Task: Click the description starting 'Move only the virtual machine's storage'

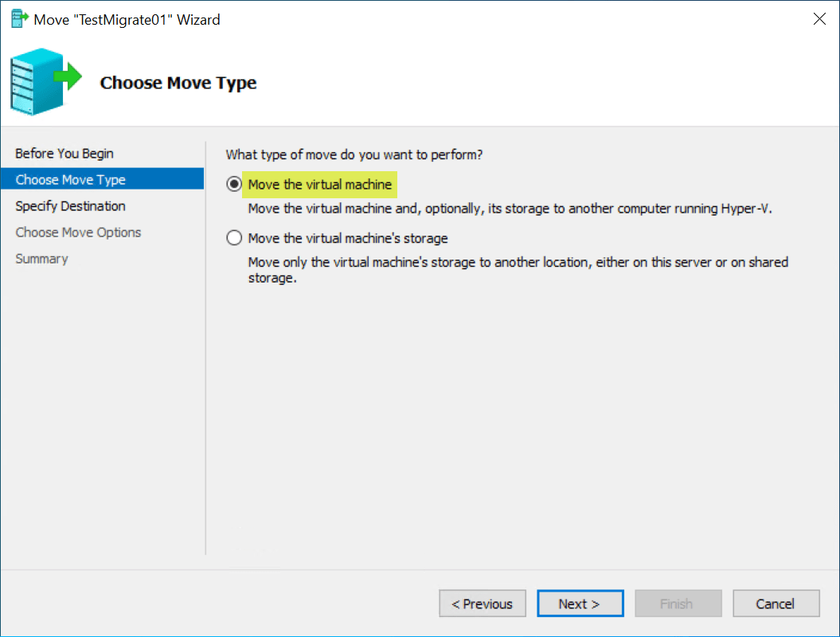Action: (518, 270)
